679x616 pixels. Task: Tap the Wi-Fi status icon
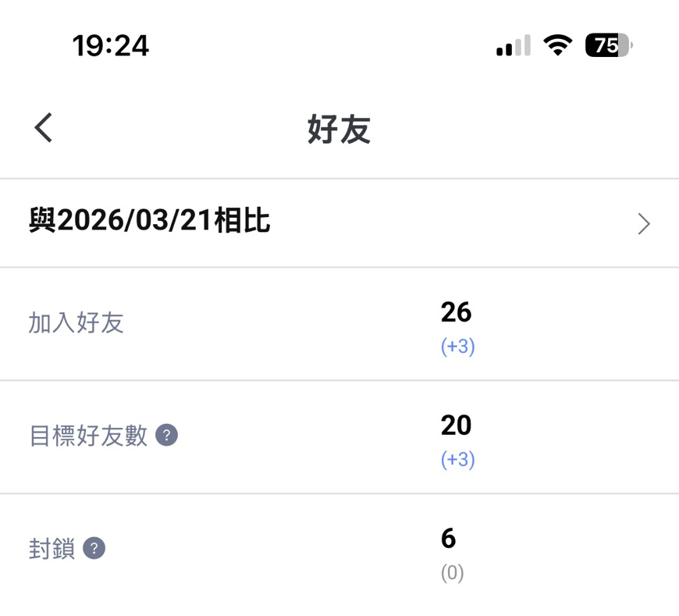coord(557,45)
